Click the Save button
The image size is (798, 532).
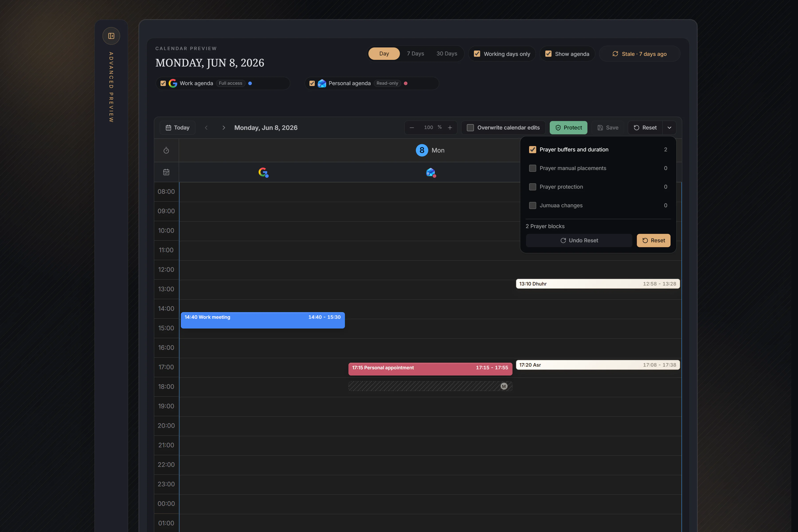[608, 128]
